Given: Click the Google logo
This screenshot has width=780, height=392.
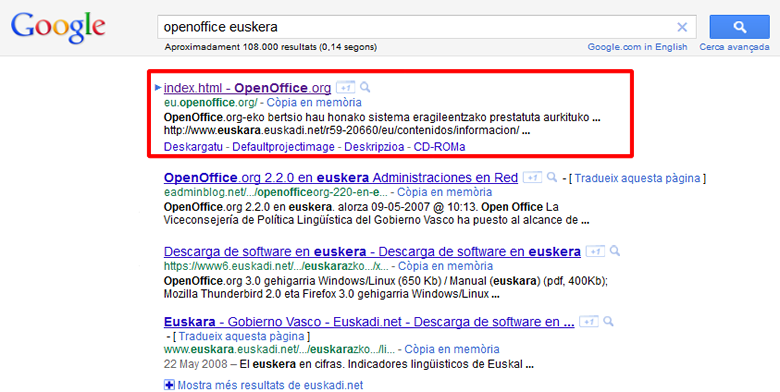Looking at the screenshot, I should coord(58,28).
